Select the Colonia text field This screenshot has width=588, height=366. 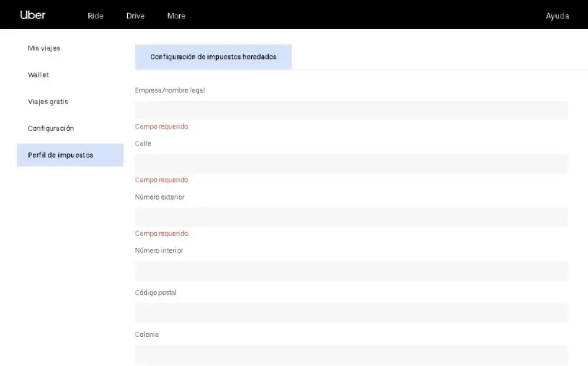(351, 355)
